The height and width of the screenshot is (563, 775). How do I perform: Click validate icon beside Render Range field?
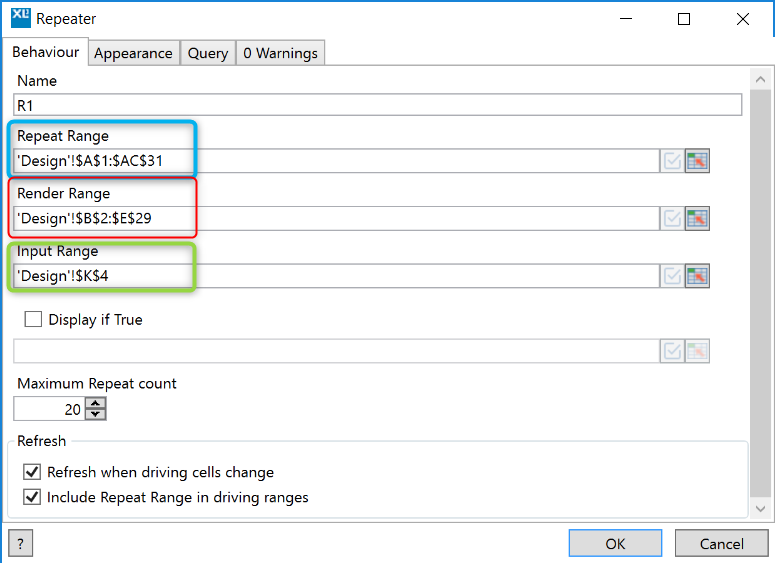[x=672, y=218]
